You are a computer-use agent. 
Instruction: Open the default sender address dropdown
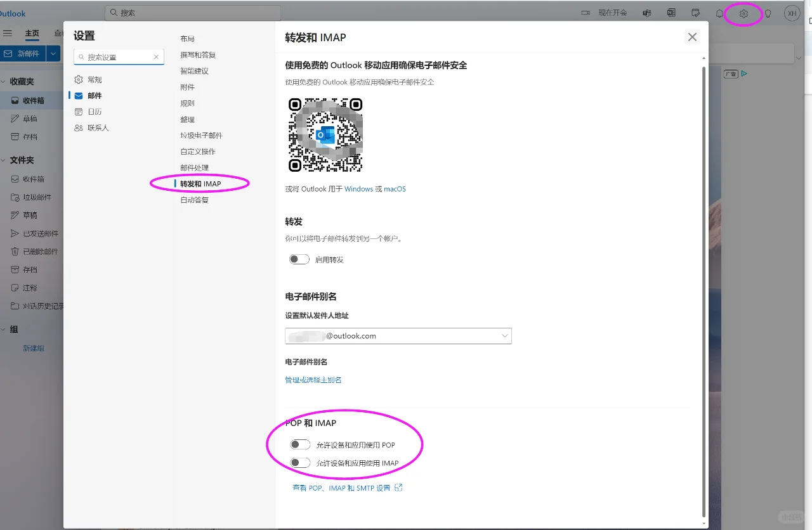[x=504, y=336]
